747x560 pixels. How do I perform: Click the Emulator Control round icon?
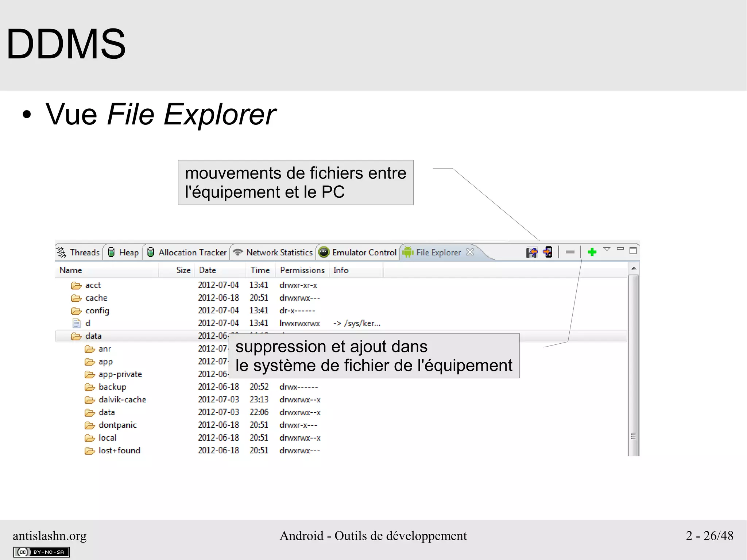pyautogui.click(x=324, y=252)
